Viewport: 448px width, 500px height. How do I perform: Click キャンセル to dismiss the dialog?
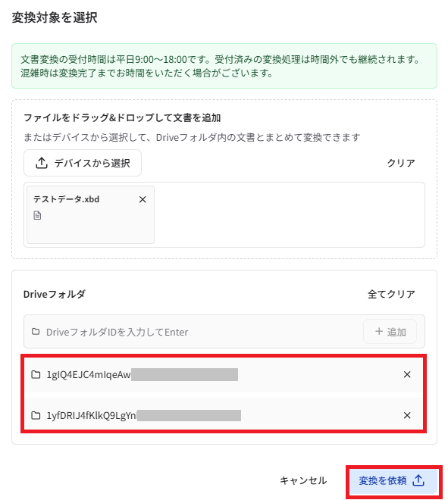pos(303,480)
